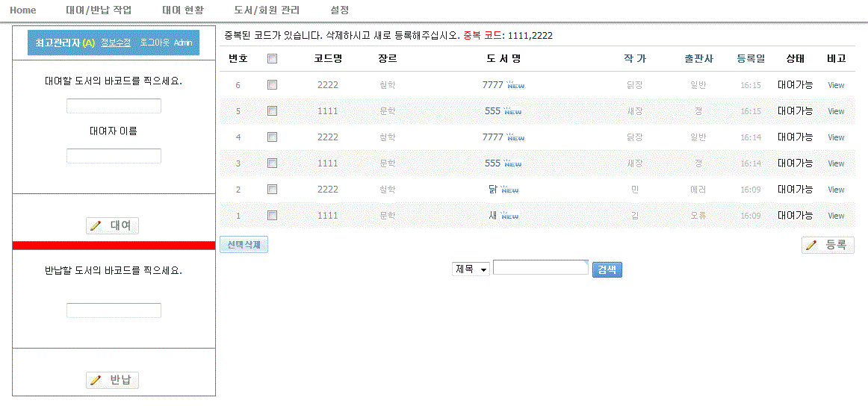
Task: Open book title 555 in row 5
Action: click(492, 110)
